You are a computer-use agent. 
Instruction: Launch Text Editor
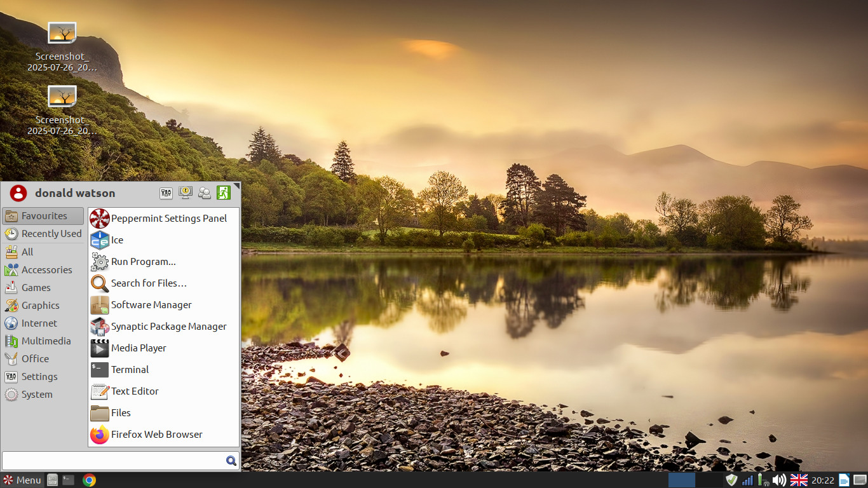pyautogui.click(x=164, y=391)
